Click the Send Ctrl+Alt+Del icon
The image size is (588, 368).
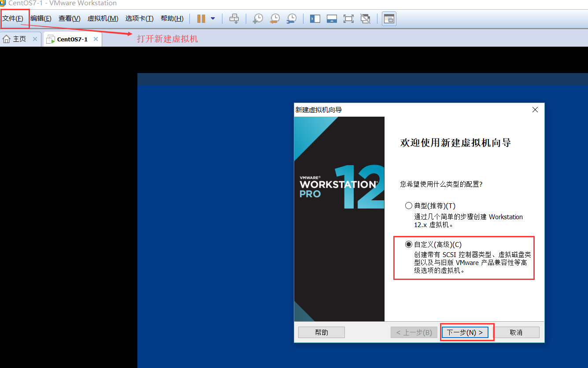234,18
